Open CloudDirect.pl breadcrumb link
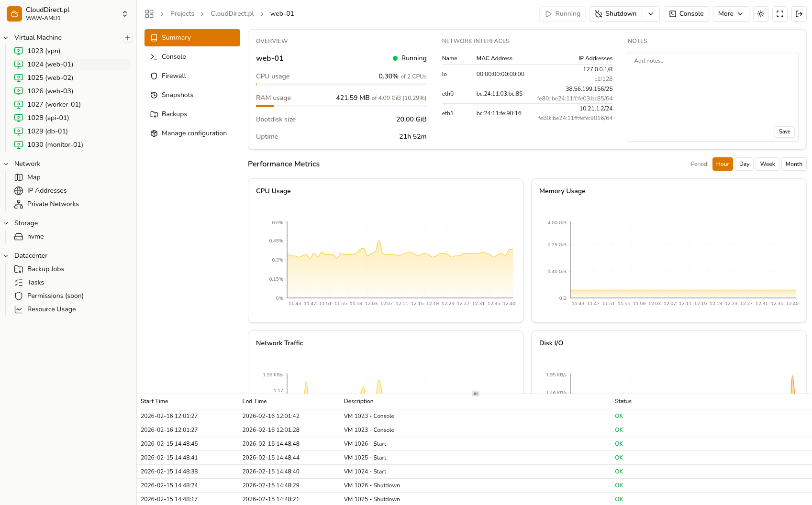This screenshot has height=505, width=812. pos(232,13)
